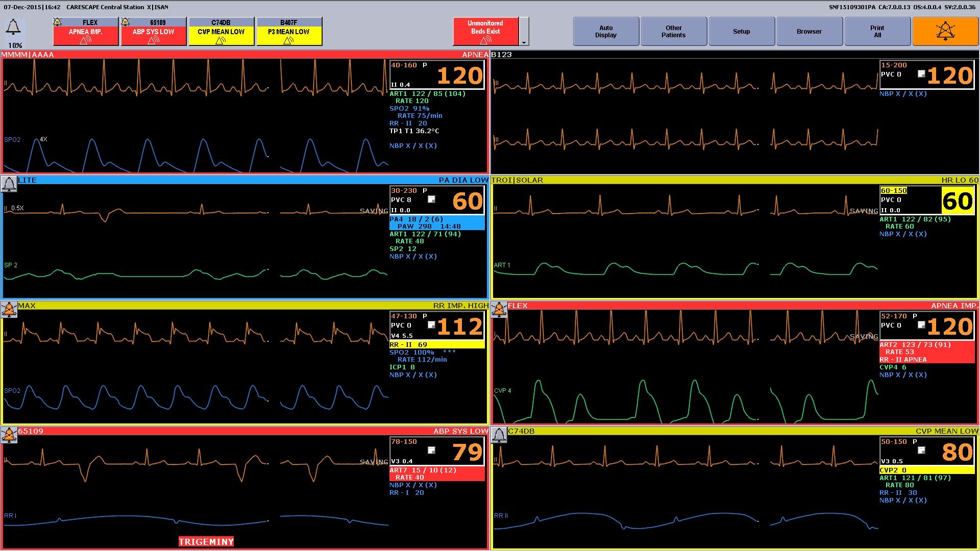Click the bell icon next to bed 65109

[x=8, y=435]
